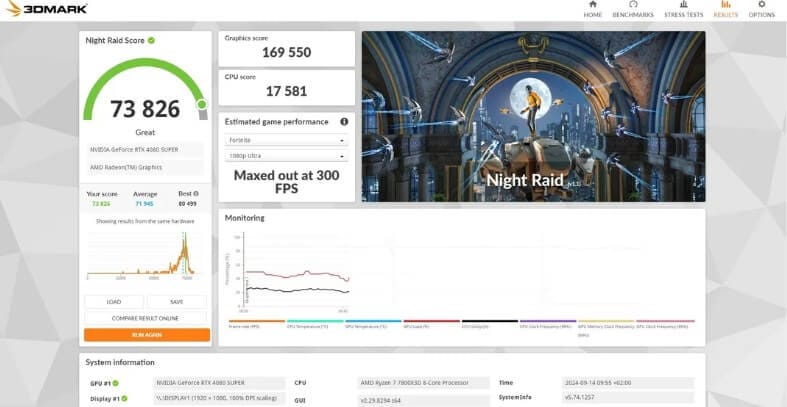Toggle the yellow GPU Memory Clock legend
This screenshot has width=787, height=407.
point(606,327)
